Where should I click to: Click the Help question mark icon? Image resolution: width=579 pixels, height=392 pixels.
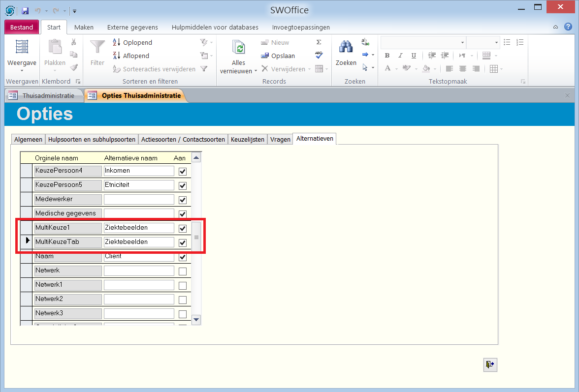pos(568,27)
